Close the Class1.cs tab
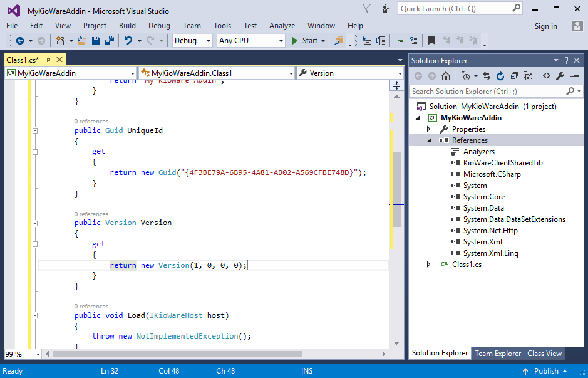Image resolution: width=588 pixels, height=378 pixels. (x=59, y=60)
